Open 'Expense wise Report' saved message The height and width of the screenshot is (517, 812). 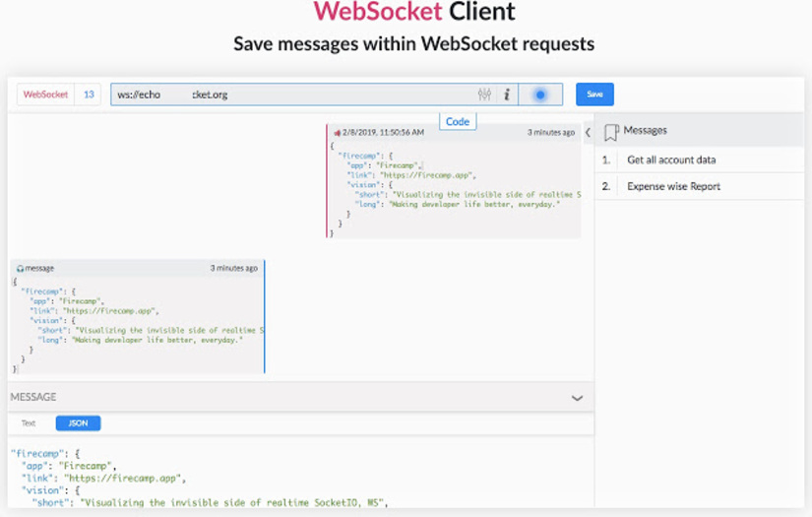[673, 186]
